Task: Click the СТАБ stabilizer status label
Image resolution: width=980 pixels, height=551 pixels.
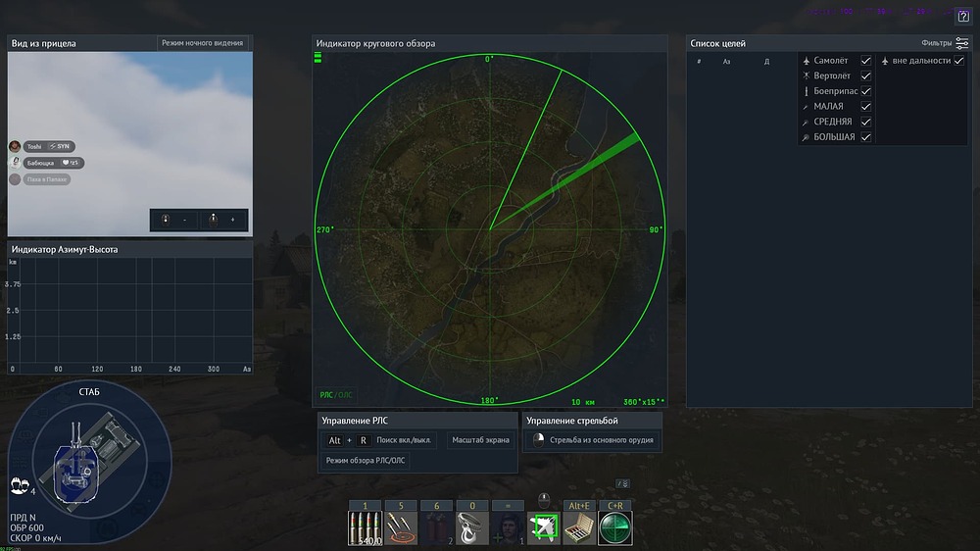Action: click(x=89, y=391)
